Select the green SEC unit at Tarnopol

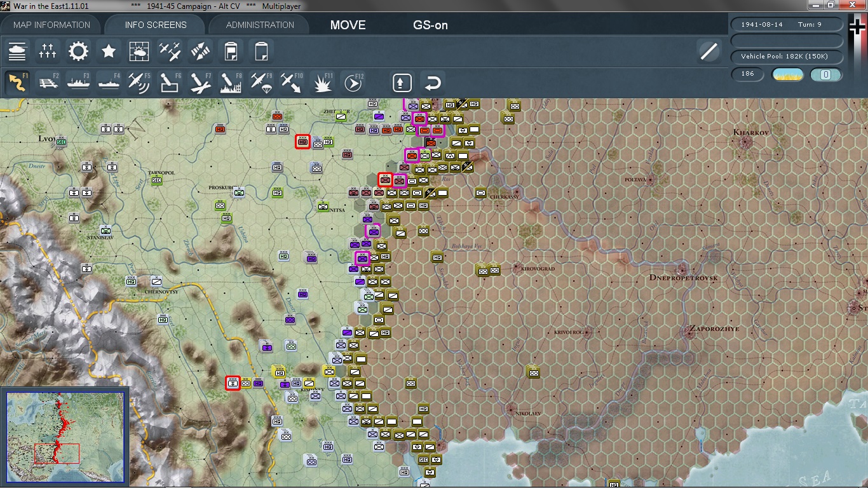pyautogui.click(x=156, y=180)
